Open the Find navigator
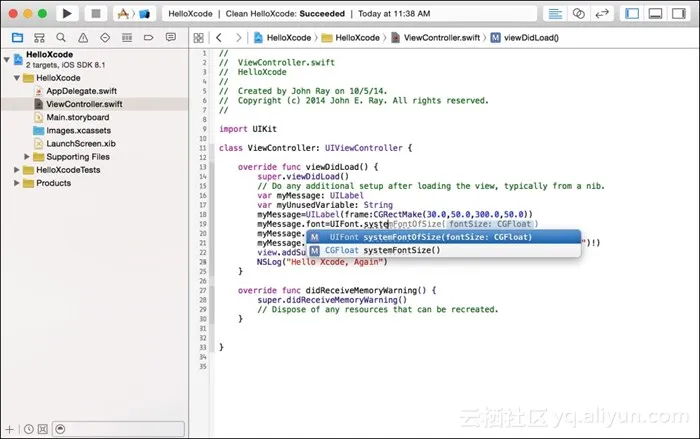The image size is (700, 439). tap(61, 38)
